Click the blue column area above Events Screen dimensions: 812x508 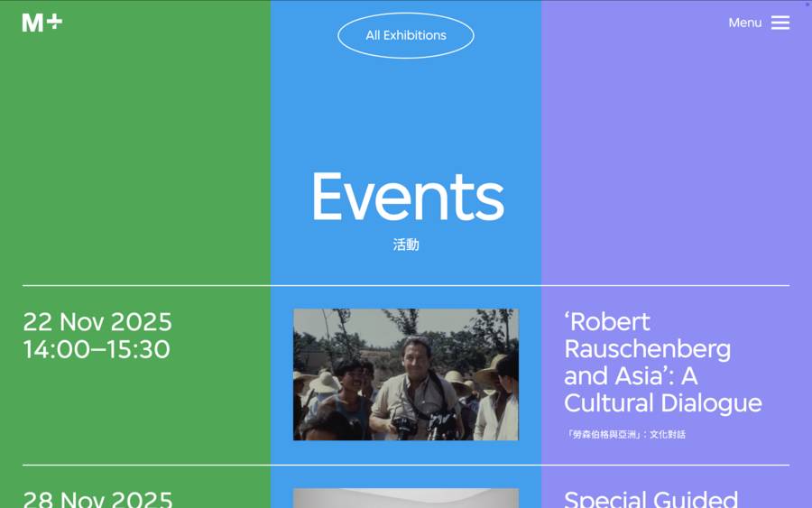(406, 108)
